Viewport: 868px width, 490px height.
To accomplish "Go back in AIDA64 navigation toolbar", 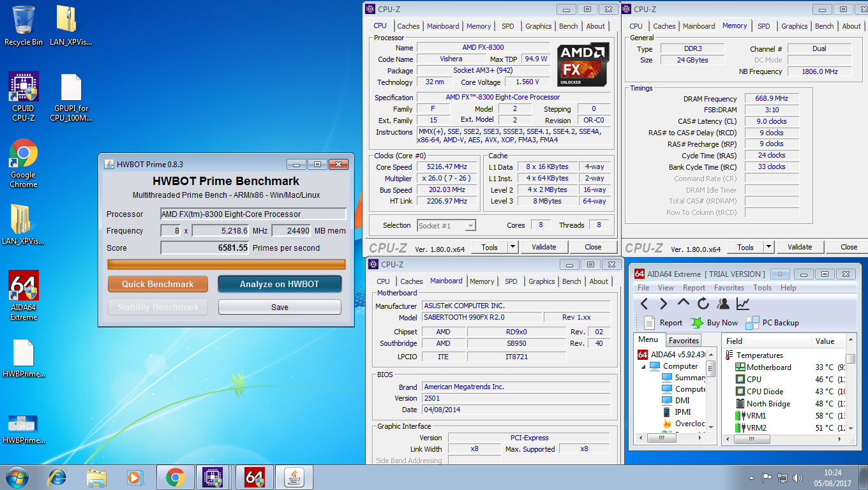I will pos(644,304).
